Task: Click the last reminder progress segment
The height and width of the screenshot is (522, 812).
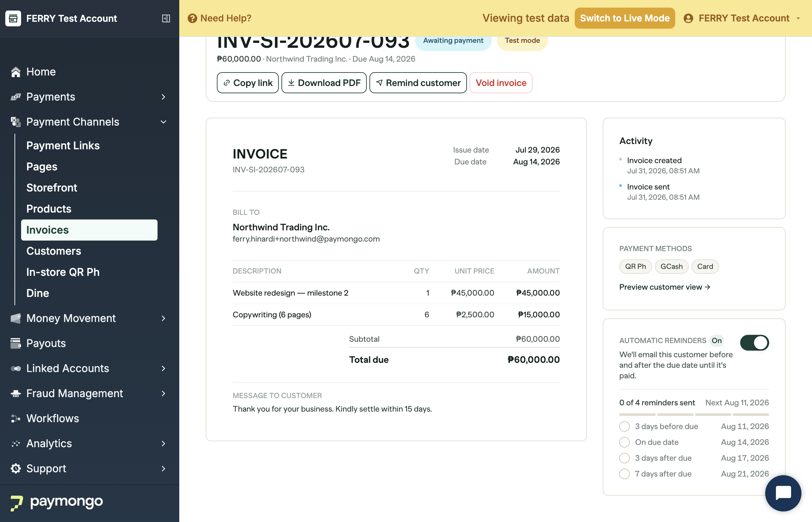Action: [751, 415]
